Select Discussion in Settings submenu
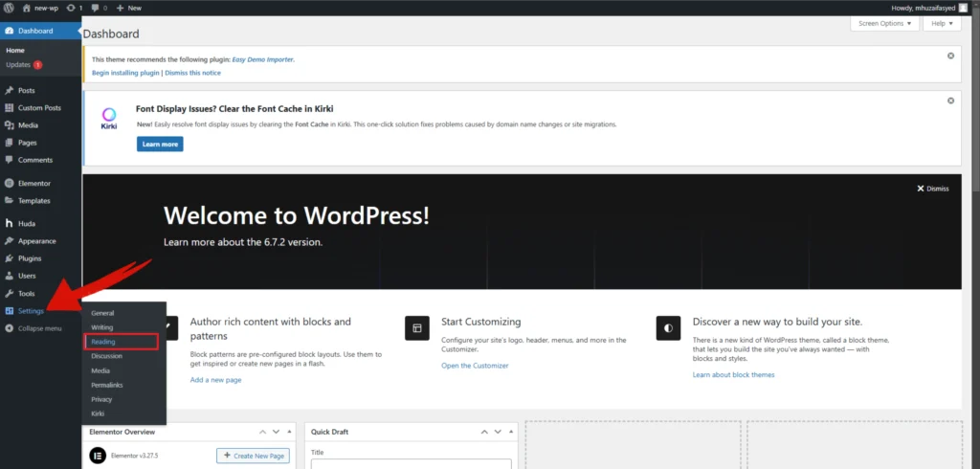980x469 pixels. point(106,356)
